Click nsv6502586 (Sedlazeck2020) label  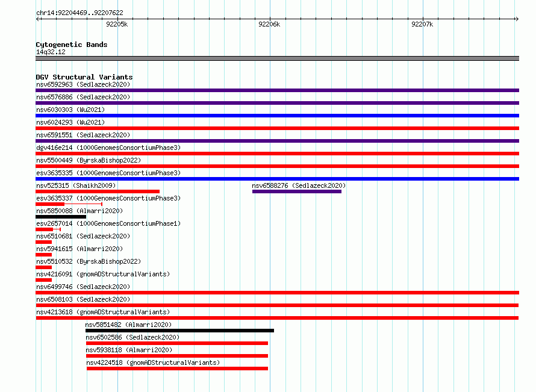(132, 337)
